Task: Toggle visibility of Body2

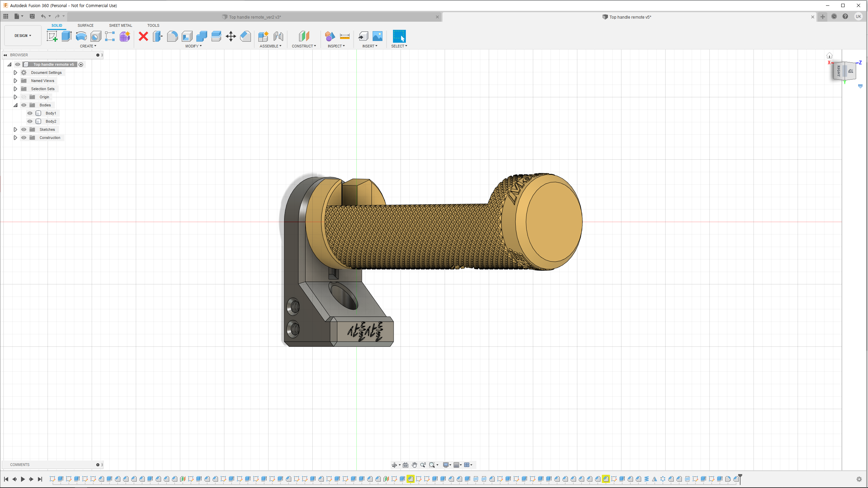Action: [30, 121]
